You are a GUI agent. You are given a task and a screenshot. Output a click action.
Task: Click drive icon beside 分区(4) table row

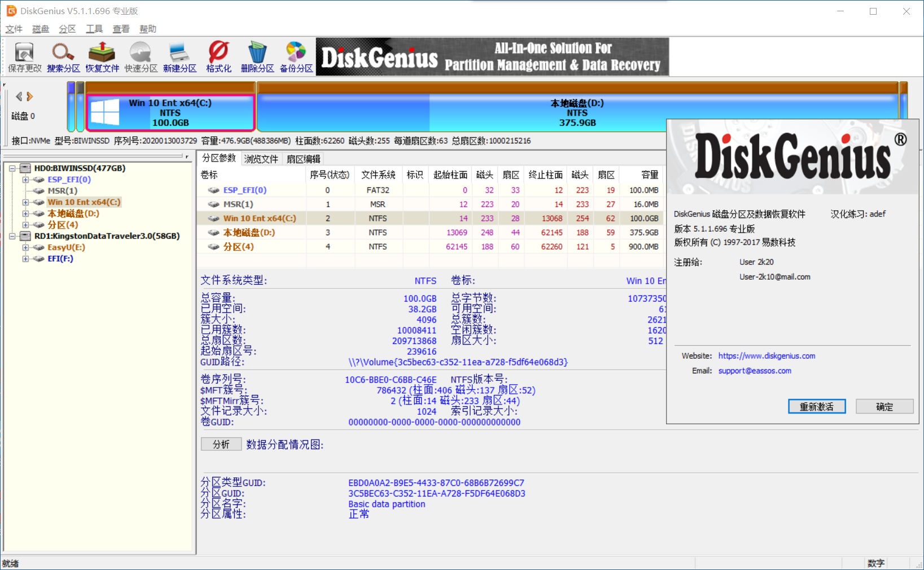213,247
